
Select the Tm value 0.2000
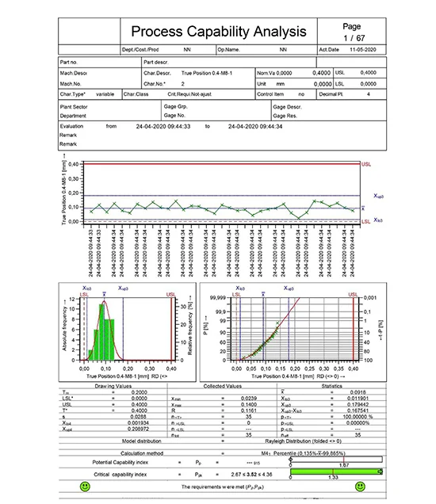[140, 392]
